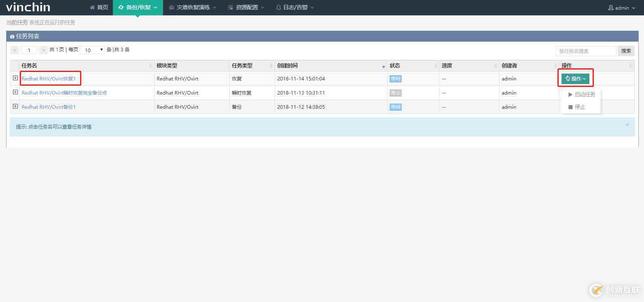Open task Redhat RHV/Ovirt恢复1 details
The image size is (644, 302).
[49, 79]
